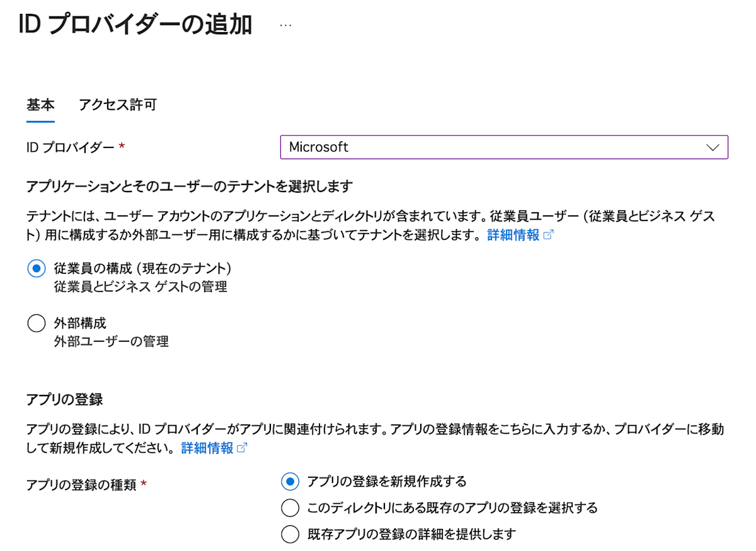Open the ID プロバイダー dropdown showing Microsoft

pos(504,147)
